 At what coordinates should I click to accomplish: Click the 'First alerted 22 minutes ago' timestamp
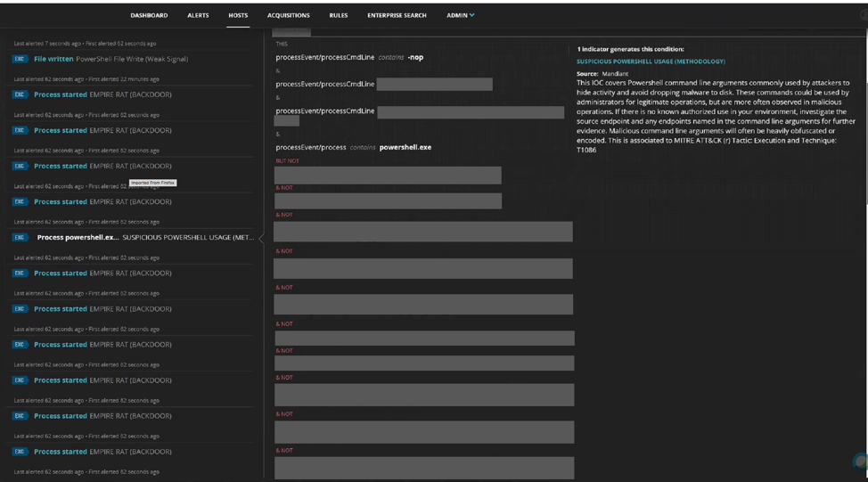[124, 79]
